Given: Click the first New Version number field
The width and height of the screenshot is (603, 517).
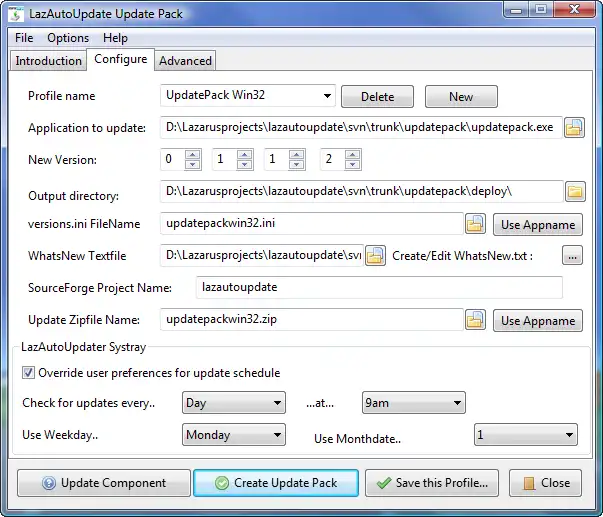Looking at the screenshot, I should (x=173, y=159).
